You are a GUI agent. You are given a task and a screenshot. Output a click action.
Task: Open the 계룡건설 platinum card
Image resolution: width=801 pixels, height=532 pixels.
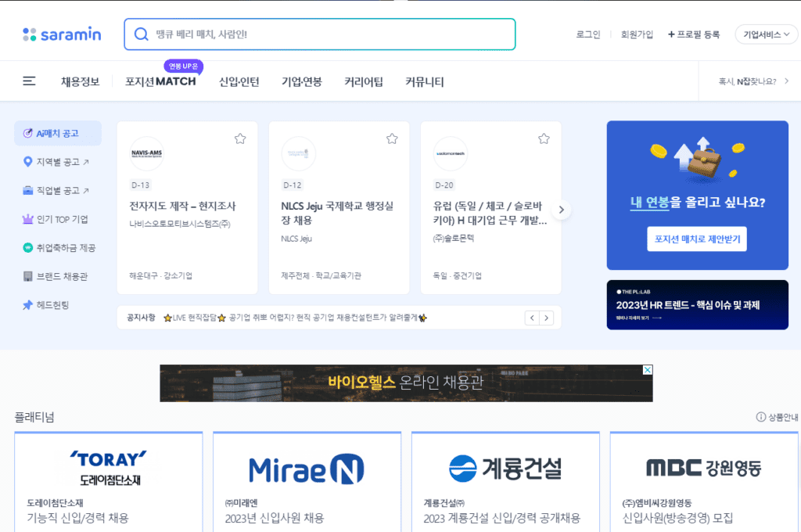(505, 482)
